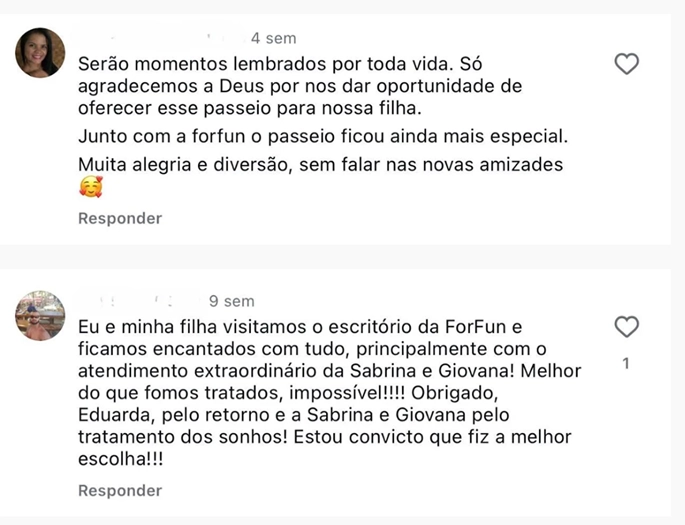Click the line 'Junto com a forfun'
685x525 pixels.
pyautogui.click(x=310, y=135)
